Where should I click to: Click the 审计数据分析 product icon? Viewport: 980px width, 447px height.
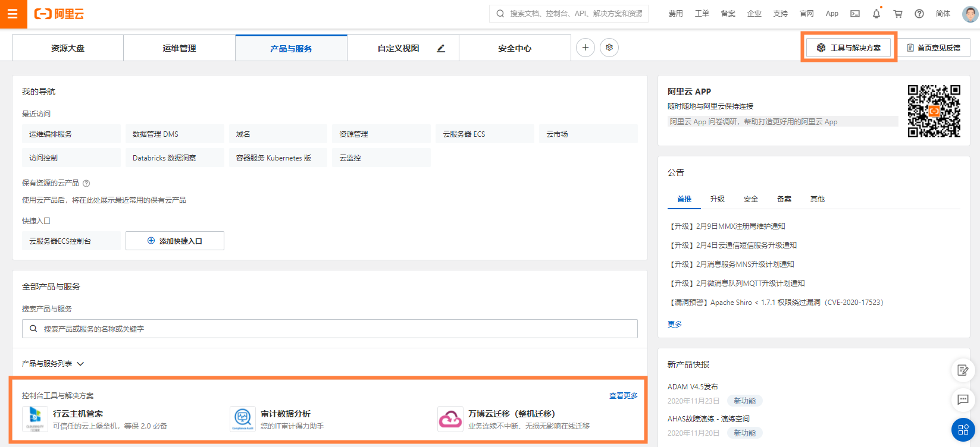tap(243, 419)
